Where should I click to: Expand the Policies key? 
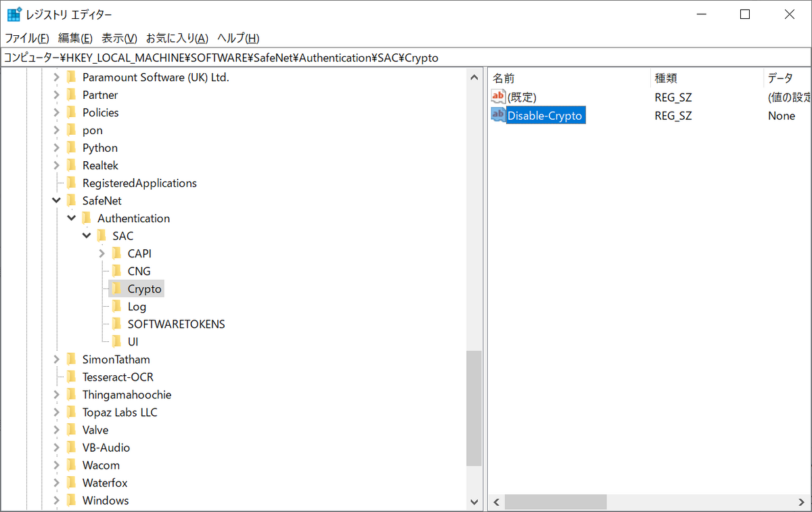click(57, 112)
